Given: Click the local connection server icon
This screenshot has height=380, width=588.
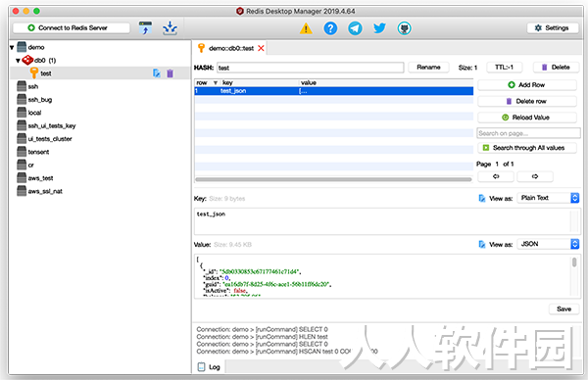Looking at the screenshot, I should [x=22, y=113].
